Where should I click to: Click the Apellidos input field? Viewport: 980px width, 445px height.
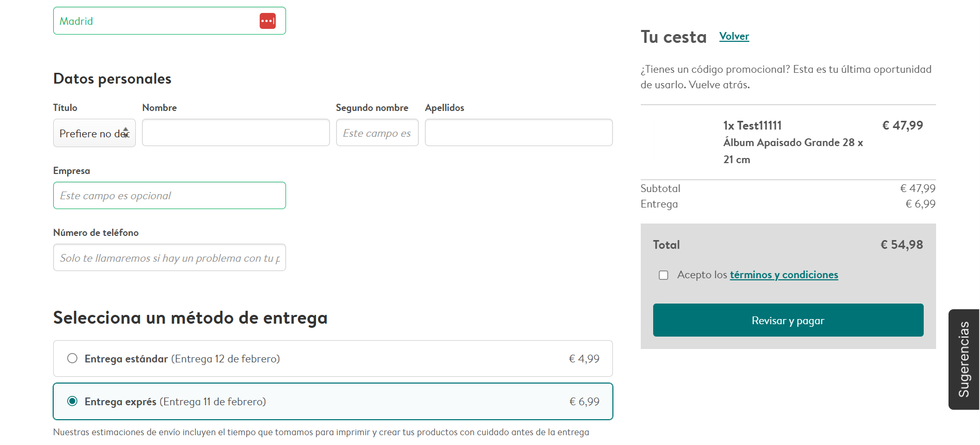[x=518, y=133]
